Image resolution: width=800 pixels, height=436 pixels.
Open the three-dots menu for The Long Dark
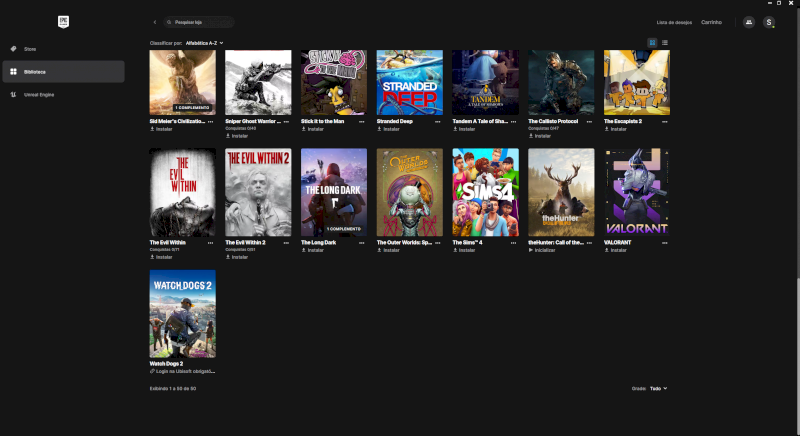click(362, 242)
